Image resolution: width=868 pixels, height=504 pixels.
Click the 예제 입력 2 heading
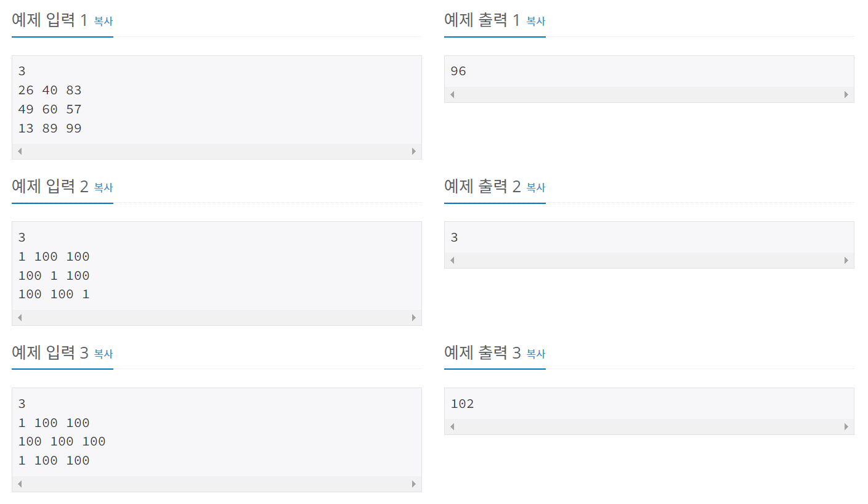click(51, 187)
